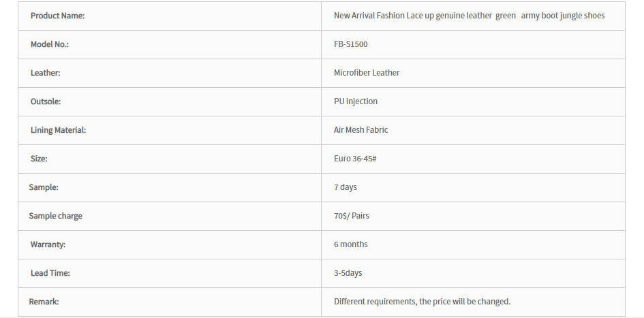Select the FB-S1500 model number
The image size is (644, 318).
coord(351,44)
